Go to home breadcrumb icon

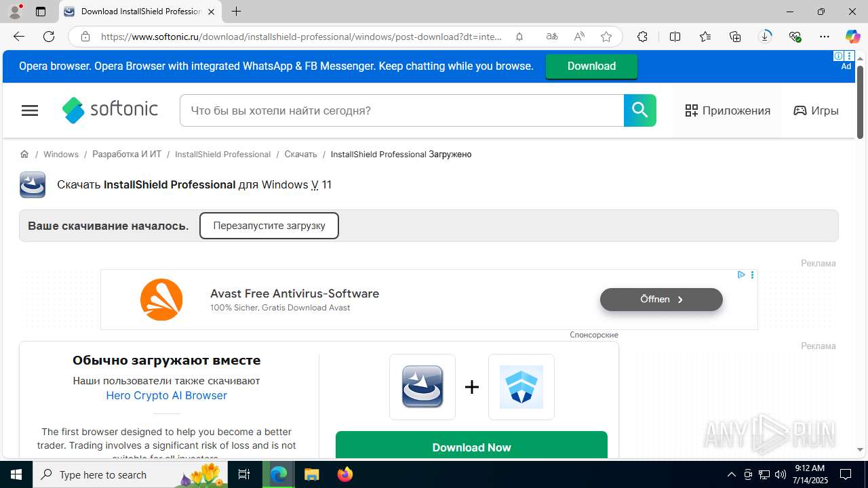(24, 154)
